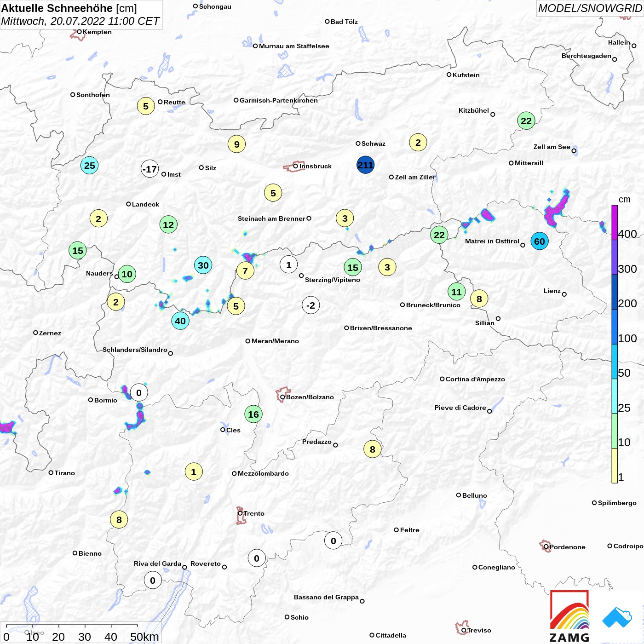This screenshot has height=644, width=644.
Task: Click the Bassano del Grappa label
Action: point(326,597)
